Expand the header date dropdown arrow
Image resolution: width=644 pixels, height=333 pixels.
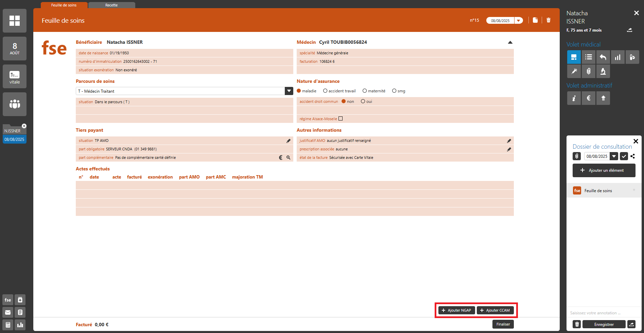pyautogui.click(x=519, y=21)
